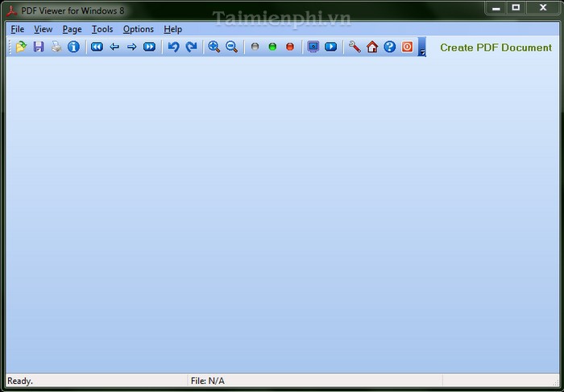564x392 pixels.
Task: Rotate counterclockwise using the left curved arrow
Action: (174, 47)
